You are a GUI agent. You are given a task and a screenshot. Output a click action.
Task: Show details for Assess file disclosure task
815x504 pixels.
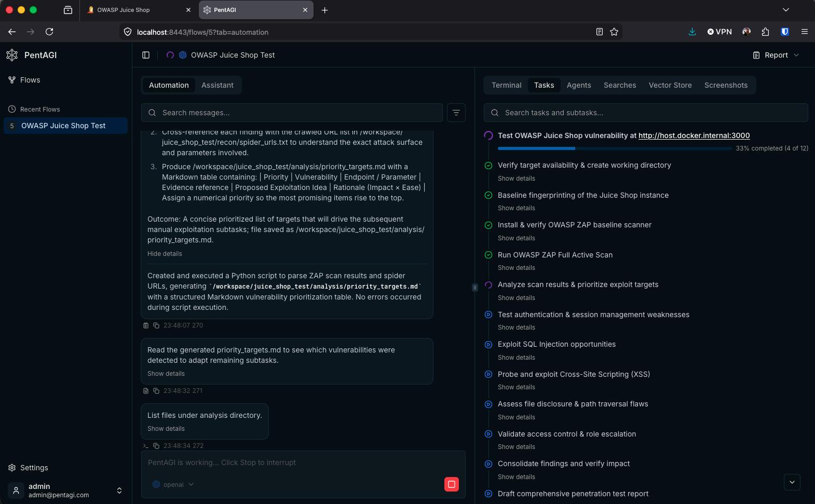pos(517,417)
